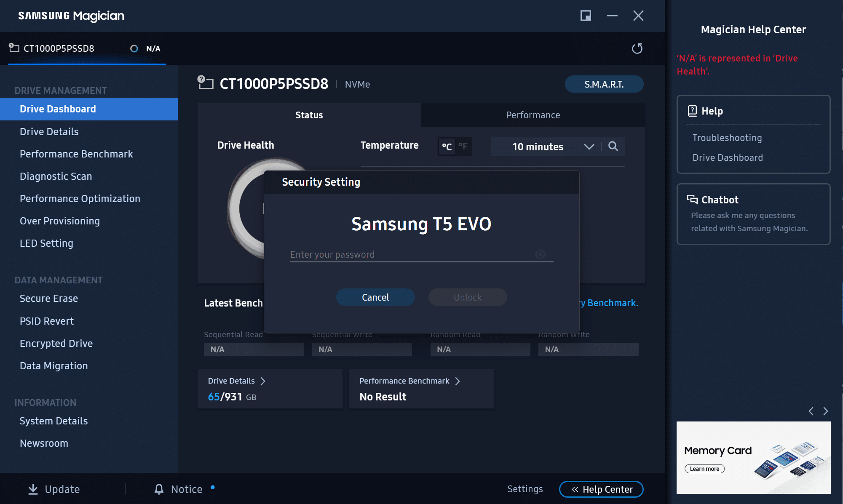Image resolution: width=843 pixels, height=504 pixels.
Task: Click Cancel to dismiss Security Setting dialog
Action: pos(375,296)
